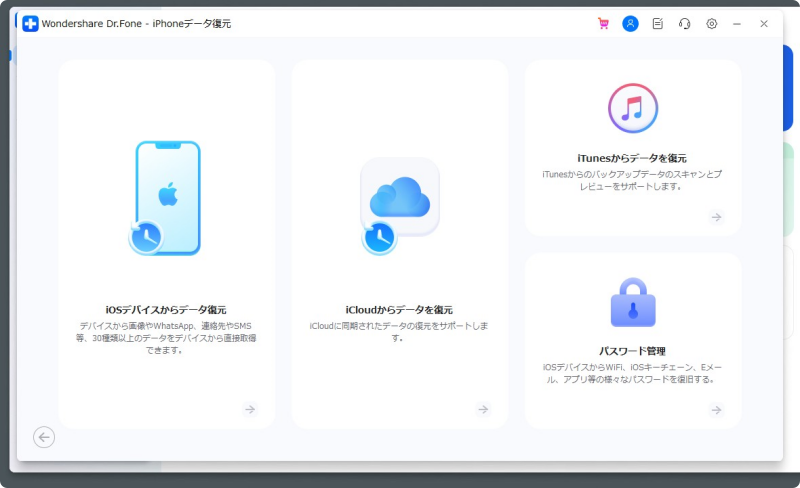Click the iTunes music note icon
Viewport: 800px width, 488px height.
pyautogui.click(x=633, y=108)
